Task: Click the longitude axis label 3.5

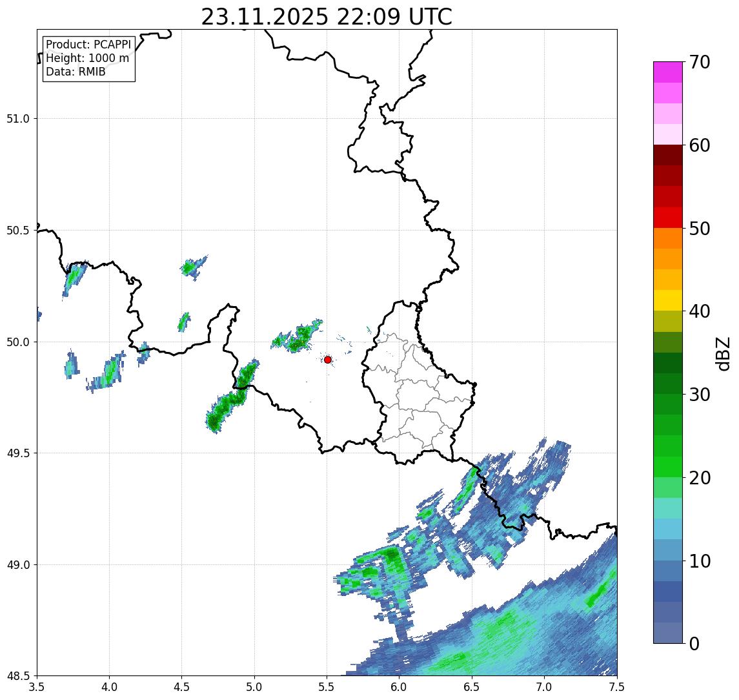Action: click(37, 687)
